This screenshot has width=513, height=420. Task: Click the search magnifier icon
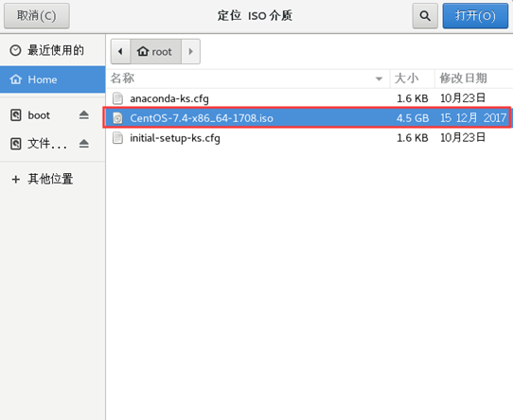425,16
